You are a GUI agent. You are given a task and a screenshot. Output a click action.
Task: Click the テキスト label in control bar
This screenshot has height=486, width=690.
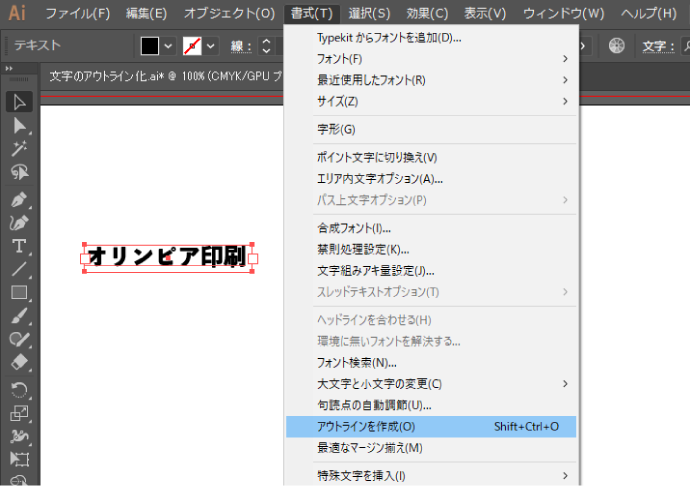pyautogui.click(x=37, y=45)
